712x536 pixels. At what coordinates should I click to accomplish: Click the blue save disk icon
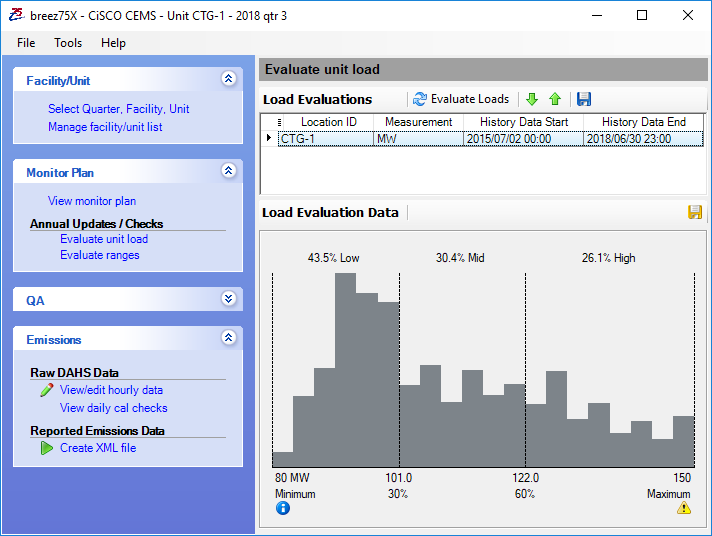584,99
